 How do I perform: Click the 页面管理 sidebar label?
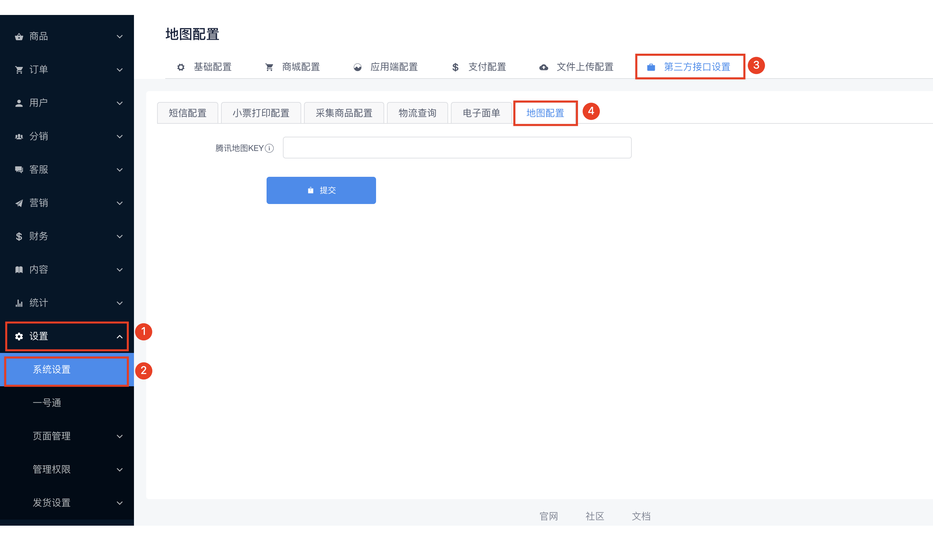coord(52,436)
